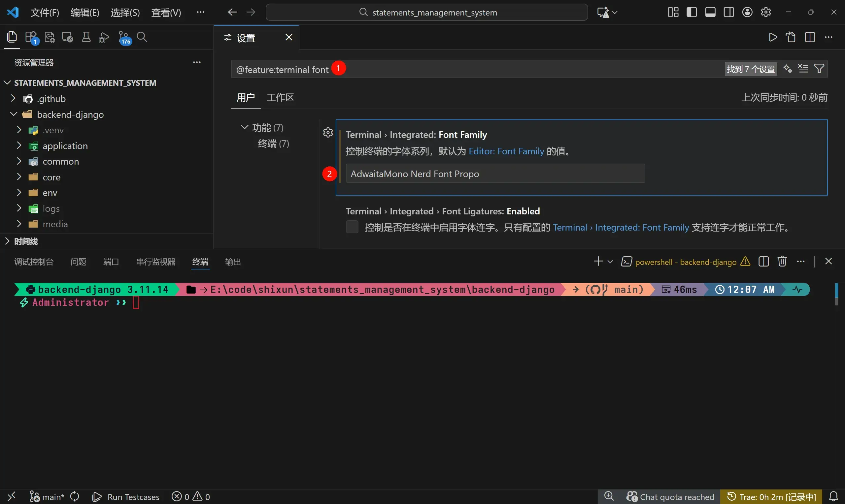Open user settings gear in title bar
845x504 pixels.
pyautogui.click(x=766, y=12)
